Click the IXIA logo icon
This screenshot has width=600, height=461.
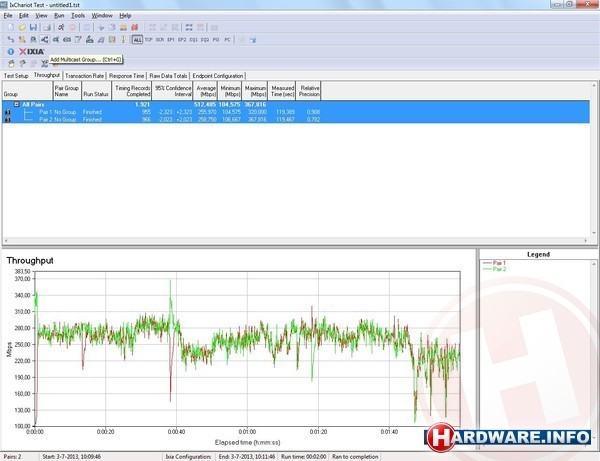point(32,50)
